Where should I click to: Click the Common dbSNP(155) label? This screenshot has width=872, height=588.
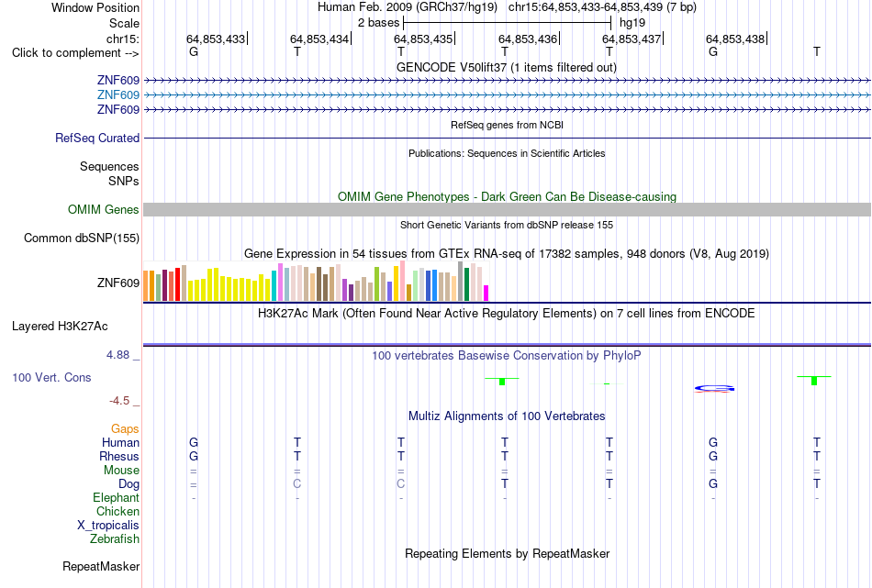(x=81, y=238)
